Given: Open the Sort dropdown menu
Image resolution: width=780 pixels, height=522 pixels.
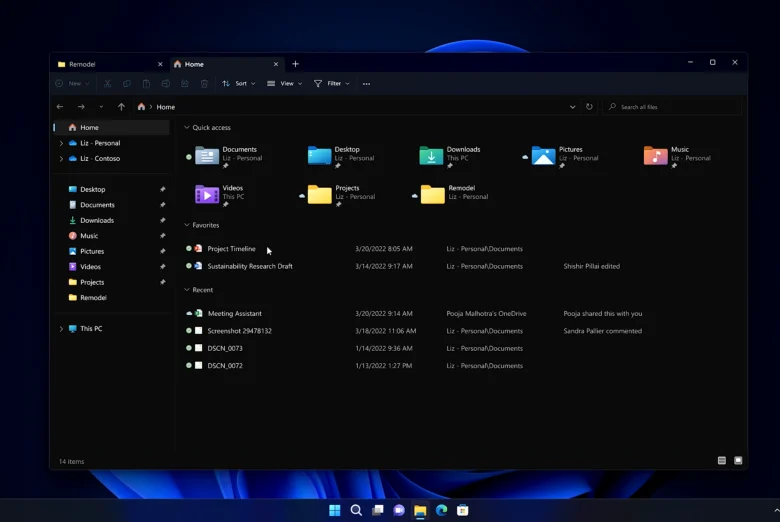Looking at the screenshot, I should click(x=236, y=84).
